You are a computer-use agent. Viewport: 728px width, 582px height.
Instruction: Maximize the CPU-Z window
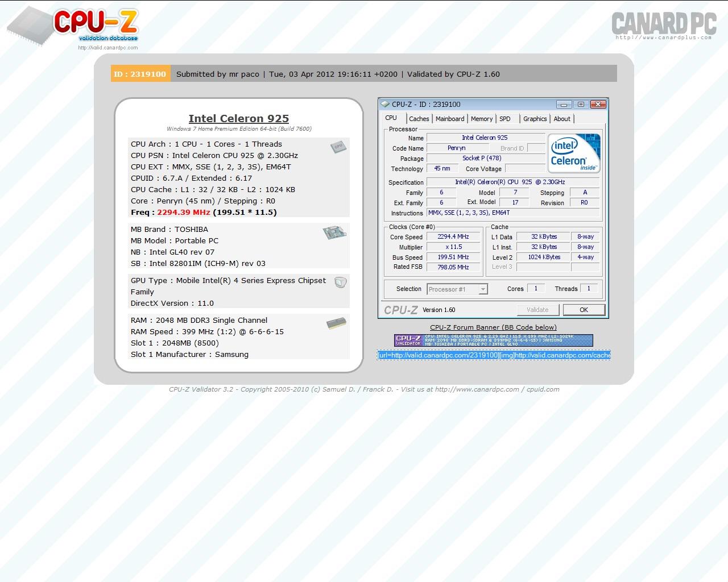click(581, 104)
